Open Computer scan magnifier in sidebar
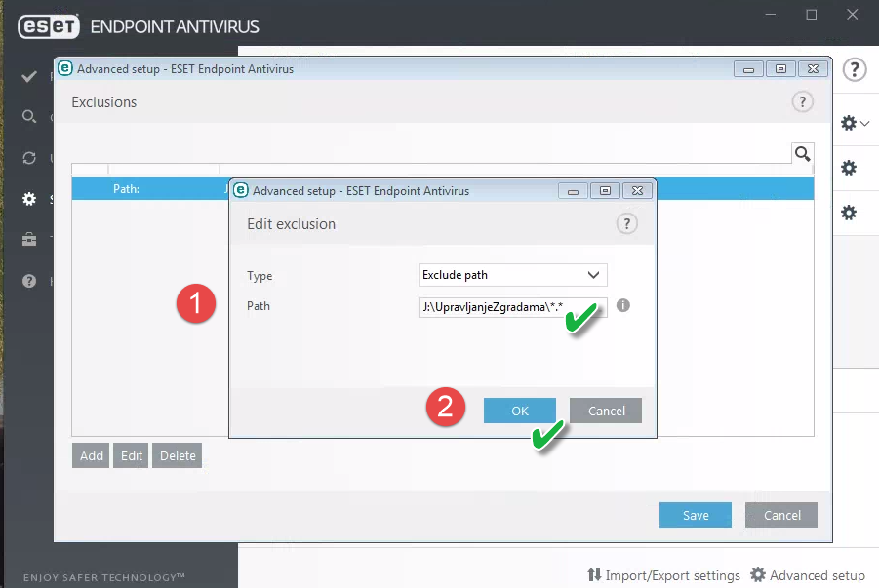The height and width of the screenshot is (588, 879). [29, 117]
